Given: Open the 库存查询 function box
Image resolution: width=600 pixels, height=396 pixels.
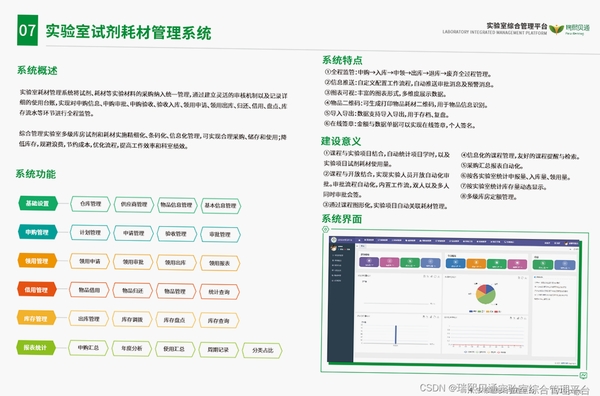Looking at the screenshot, I should coord(219,321).
